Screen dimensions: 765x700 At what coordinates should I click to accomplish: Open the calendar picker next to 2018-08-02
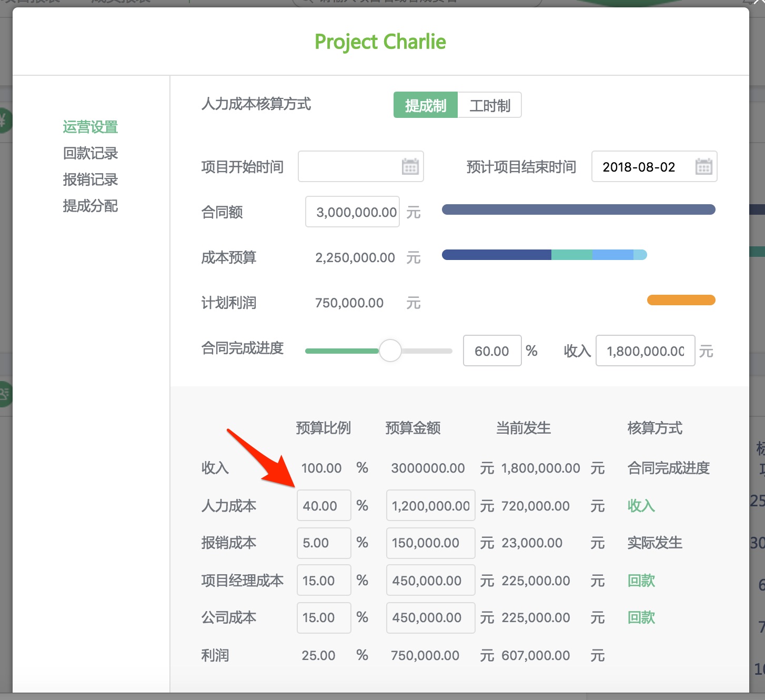click(x=703, y=167)
